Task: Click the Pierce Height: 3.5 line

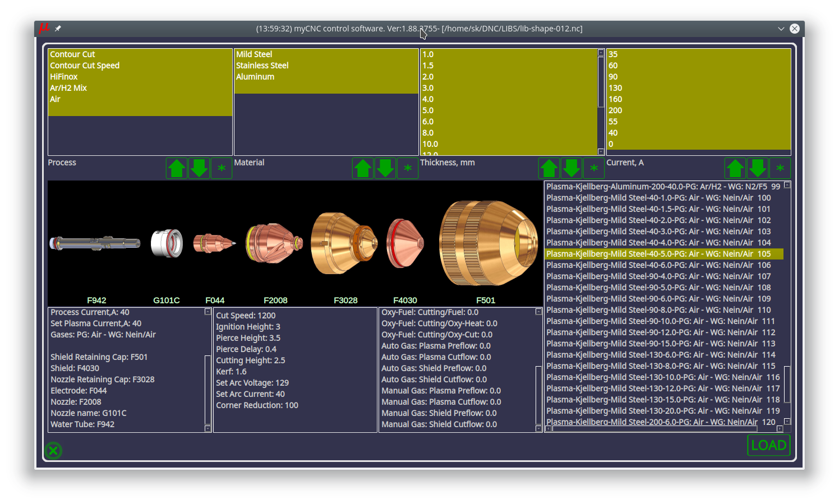Action: [248, 338]
